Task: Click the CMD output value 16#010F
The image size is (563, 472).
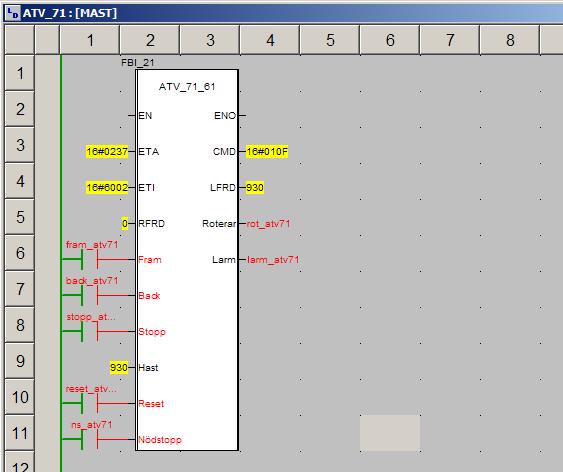Action: pos(267,151)
